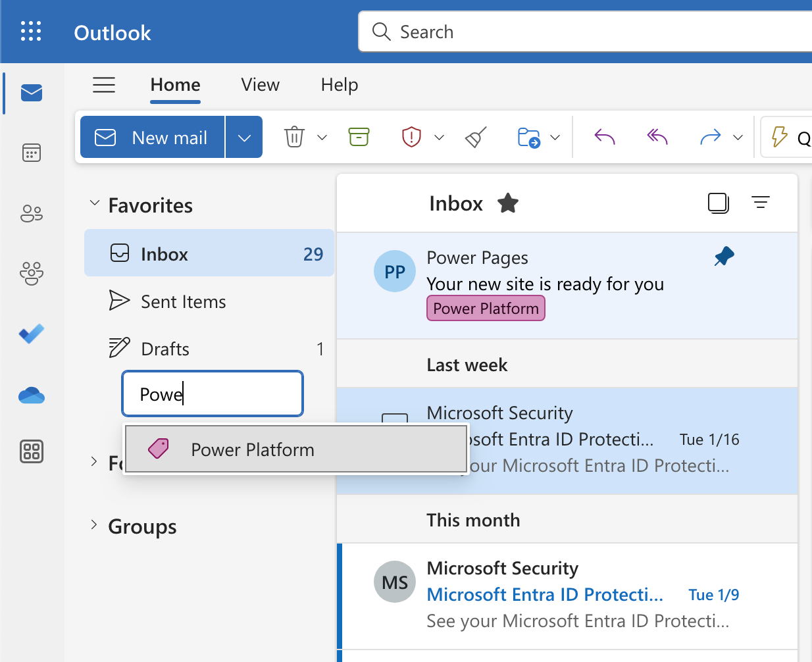812x662 pixels.
Task: Open the Forward options dropdown arrow
Action: (738, 138)
